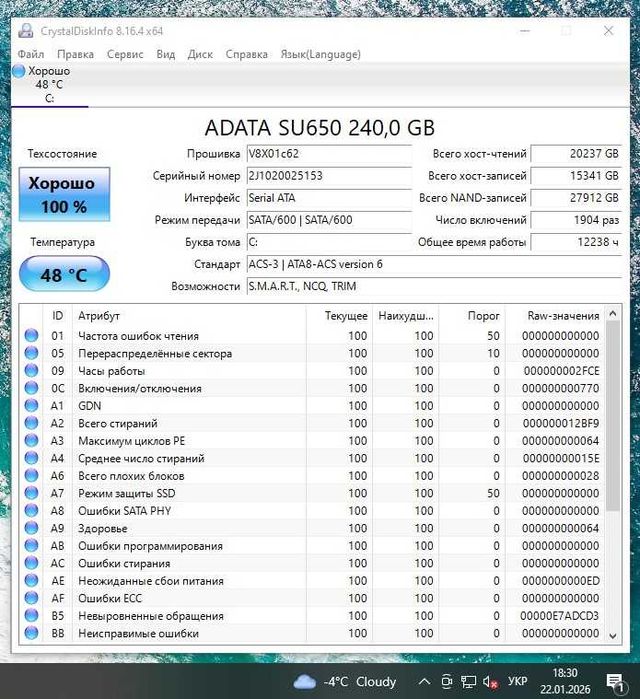Open the Справка menu
Screen dimensions: 640x699
point(246,54)
